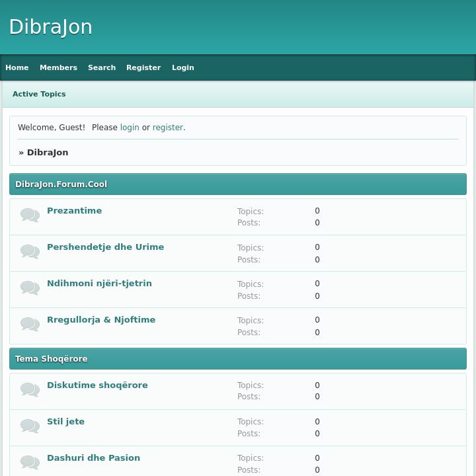Open the Home menu item

[17, 67]
